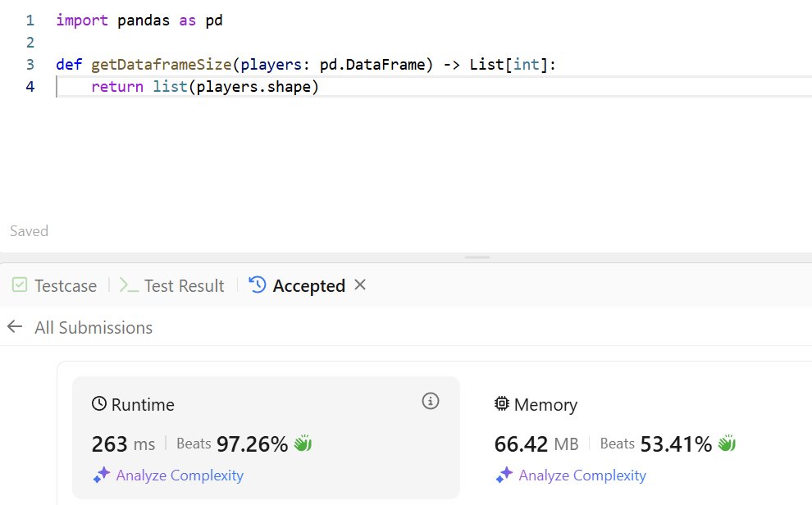Screen dimensions: 812x505
Task: Click the 263 ms runtime value
Action: (123, 444)
